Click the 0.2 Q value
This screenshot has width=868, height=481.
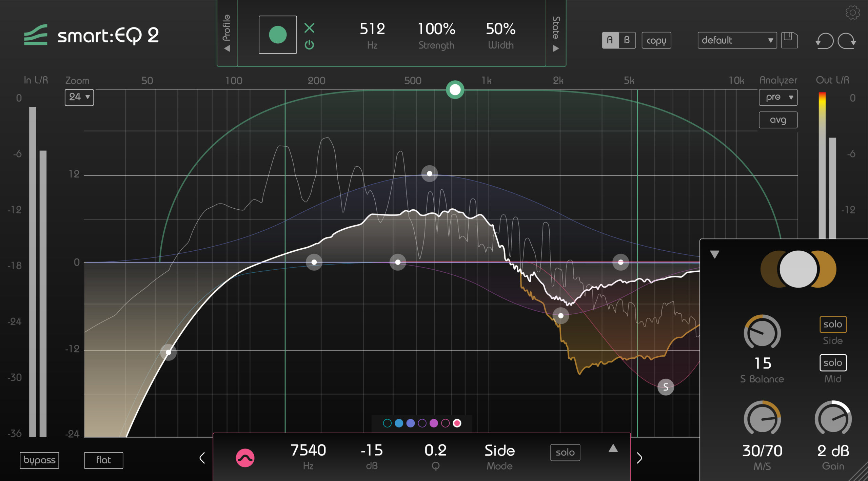(x=436, y=451)
